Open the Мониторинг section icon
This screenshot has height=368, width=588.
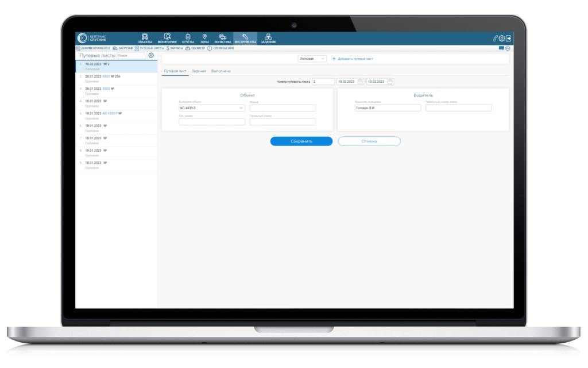pyautogui.click(x=168, y=37)
